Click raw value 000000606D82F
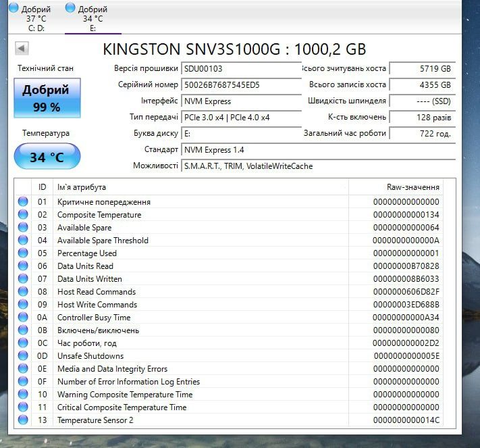480x448 pixels. 406,292
